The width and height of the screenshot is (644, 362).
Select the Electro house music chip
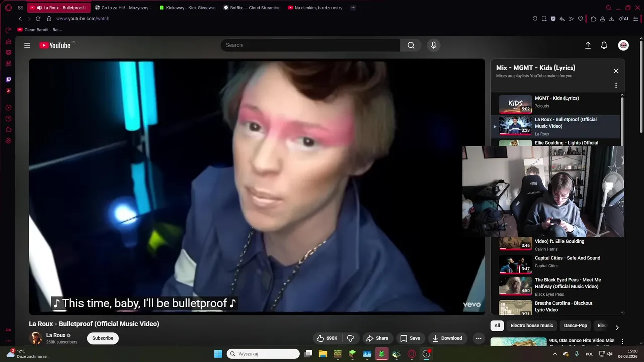(532, 326)
